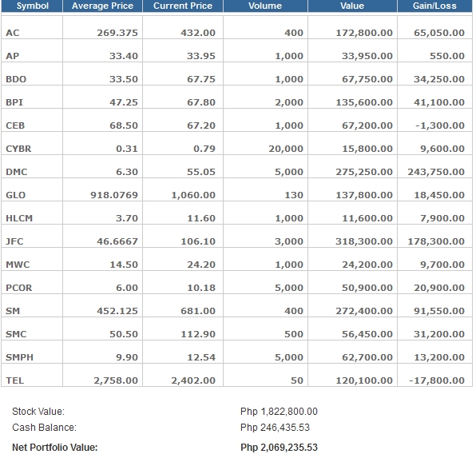Click TEL volume 50

tap(297, 380)
